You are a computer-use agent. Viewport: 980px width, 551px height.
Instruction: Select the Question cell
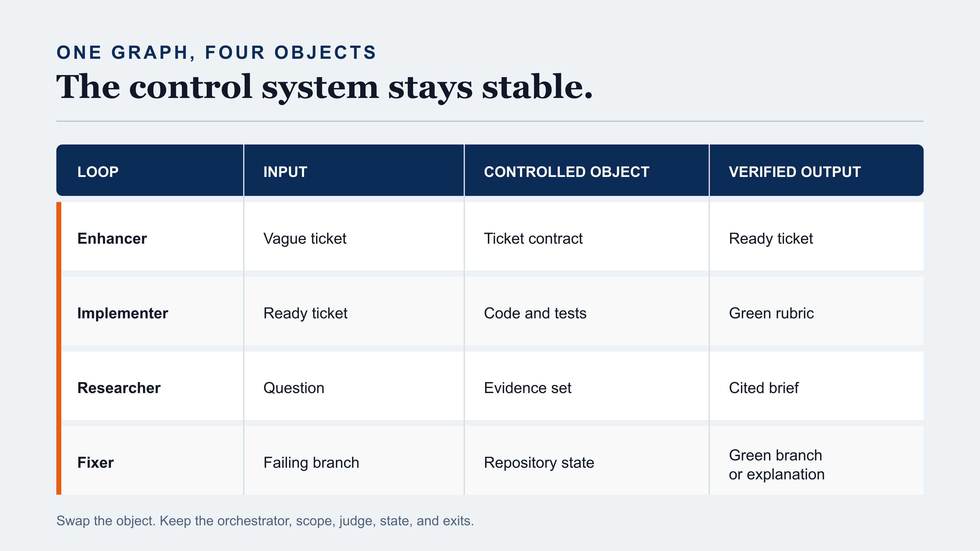(294, 388)
